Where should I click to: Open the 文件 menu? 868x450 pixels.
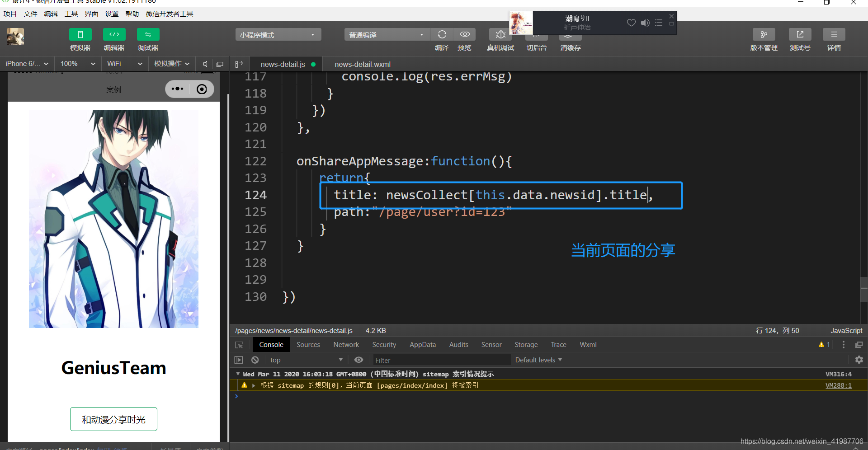(x=30, y=14)
